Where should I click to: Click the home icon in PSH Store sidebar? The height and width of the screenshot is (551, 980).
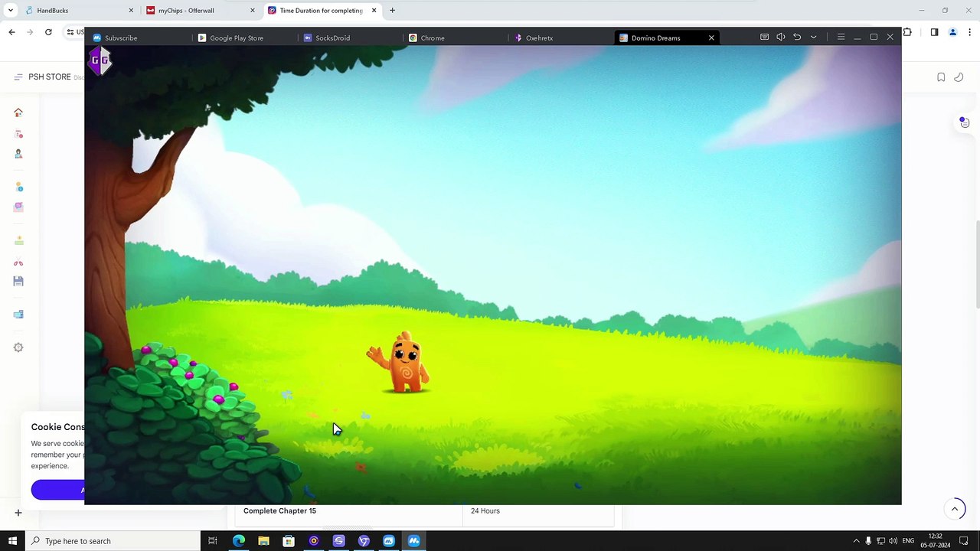coord(18,112)
